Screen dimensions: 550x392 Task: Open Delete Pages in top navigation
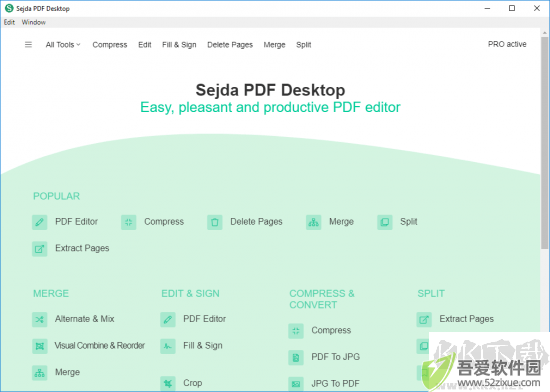tap(230, 45)
